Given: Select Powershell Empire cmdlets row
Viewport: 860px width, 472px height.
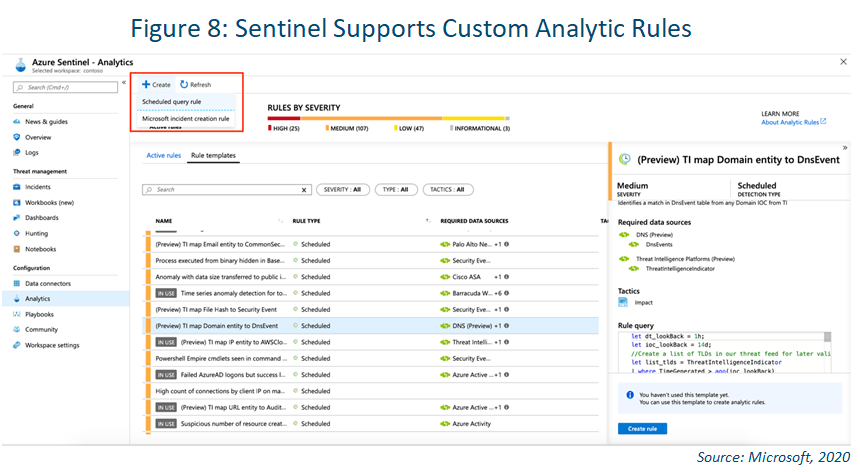Looking at the screenshot, I should pyautogui.click(x=371, y=359).
